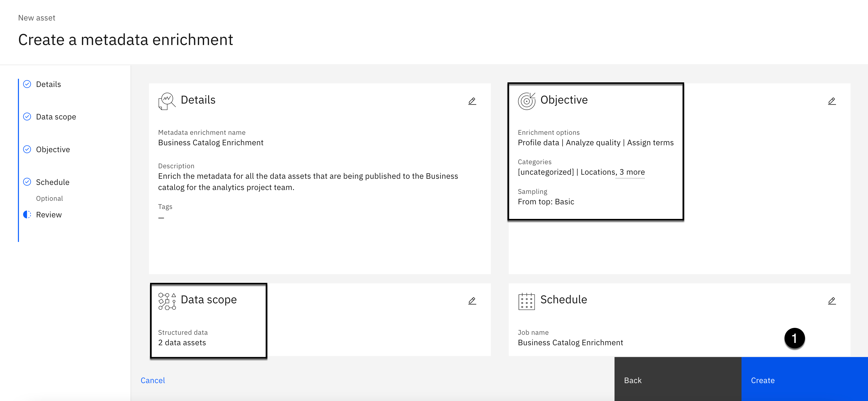Click the Data scope shapes icon
Viewport: 868px width, 401px height.
click(x=167, y=301)
